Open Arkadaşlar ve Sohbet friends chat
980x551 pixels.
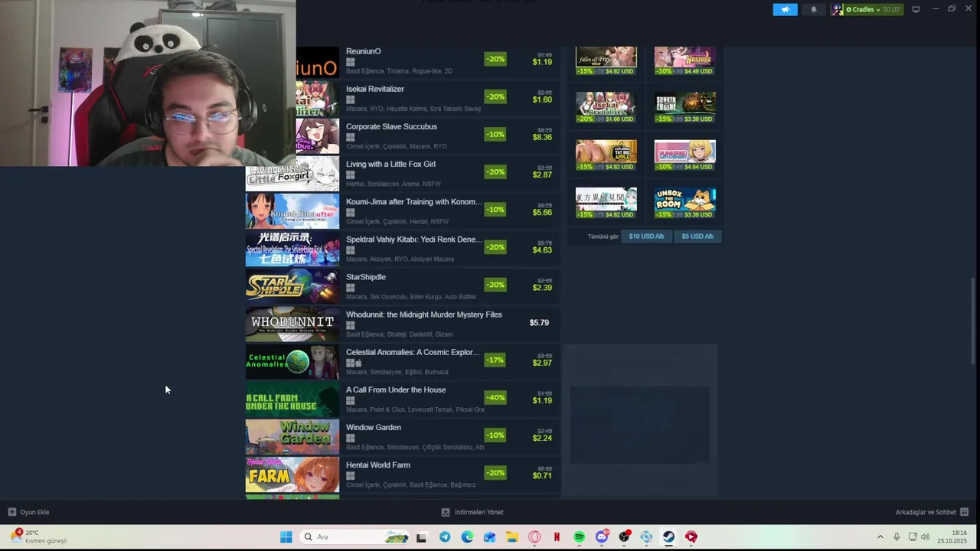(926, 512)
